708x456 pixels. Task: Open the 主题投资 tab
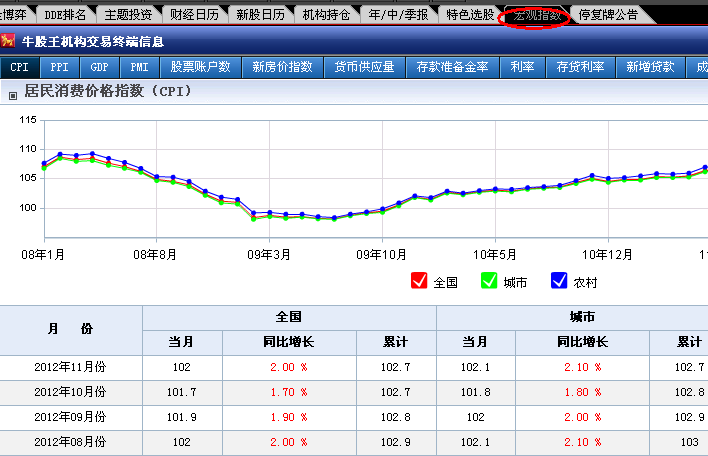pyautogui.click(x=128, y=15)
